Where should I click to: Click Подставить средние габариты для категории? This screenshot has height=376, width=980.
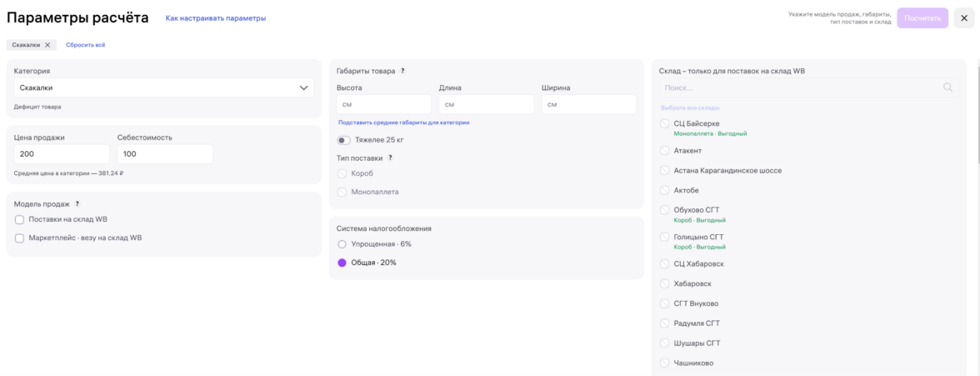coord(403,123)
